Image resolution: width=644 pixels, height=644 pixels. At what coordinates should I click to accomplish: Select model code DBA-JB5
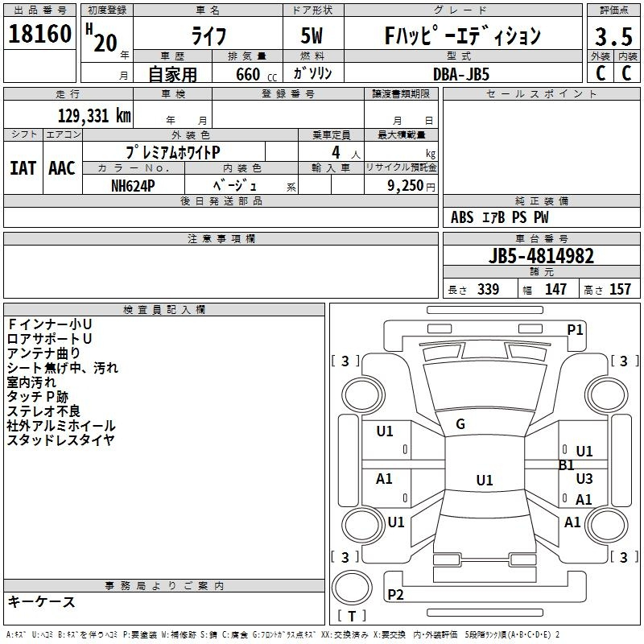pyautogui.click(x=461, y=74)
